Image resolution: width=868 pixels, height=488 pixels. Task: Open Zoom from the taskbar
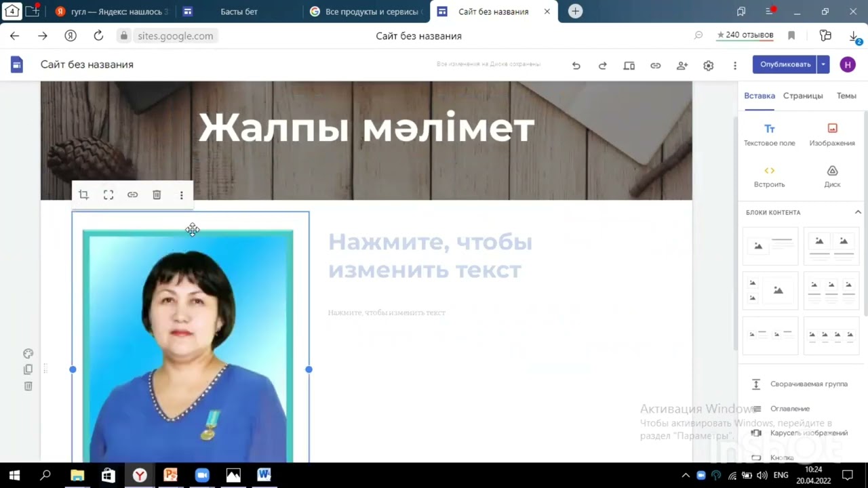click(201, 475)
